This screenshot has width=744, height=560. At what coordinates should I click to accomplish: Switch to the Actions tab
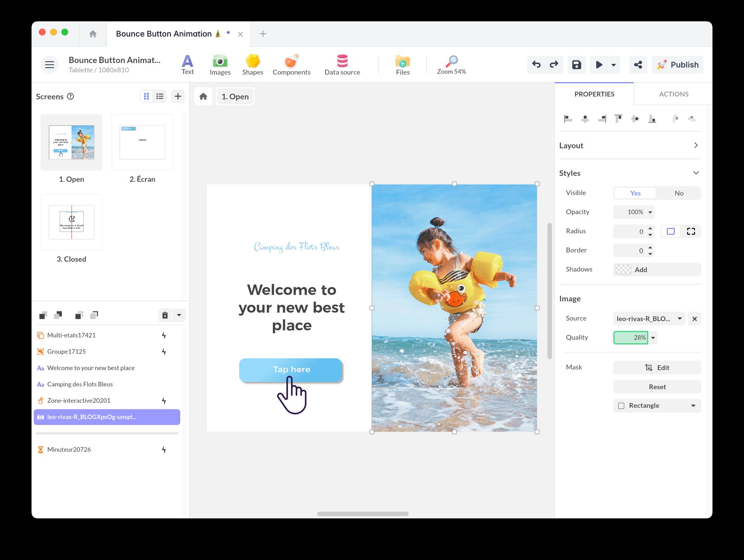pos(673,94)
